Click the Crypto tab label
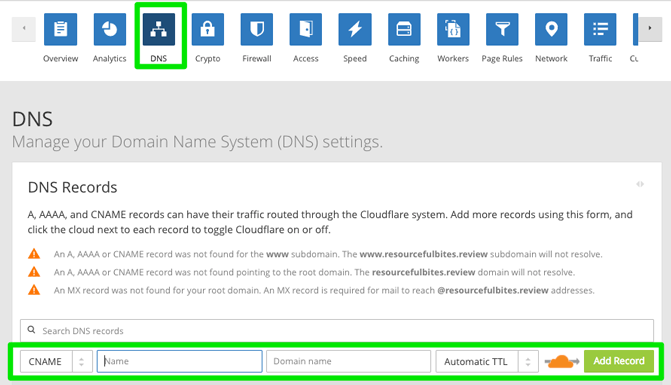Image resolution: width=671 pixels, height=385 pixels. (x=208, y=59)
